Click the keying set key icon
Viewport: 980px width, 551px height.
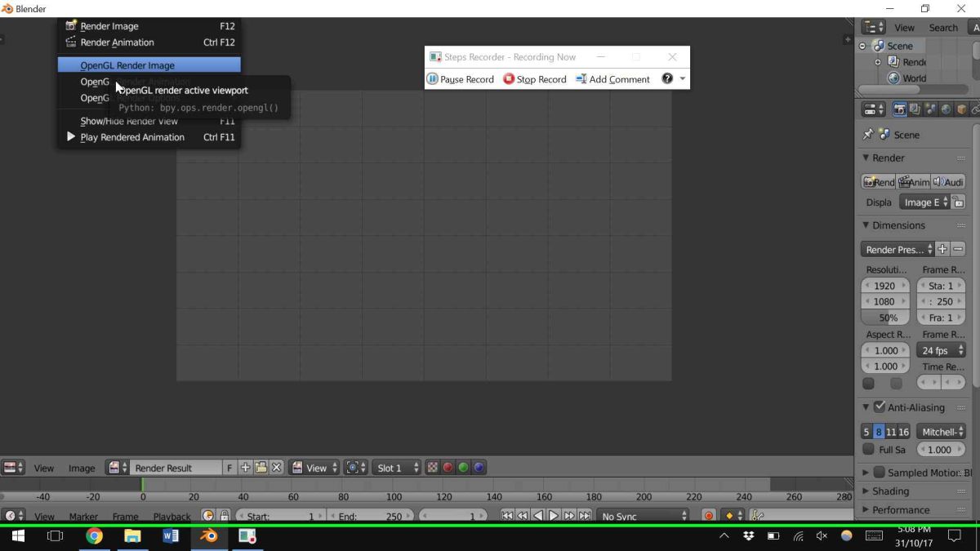pyautogui.click(x=757, y=516)
